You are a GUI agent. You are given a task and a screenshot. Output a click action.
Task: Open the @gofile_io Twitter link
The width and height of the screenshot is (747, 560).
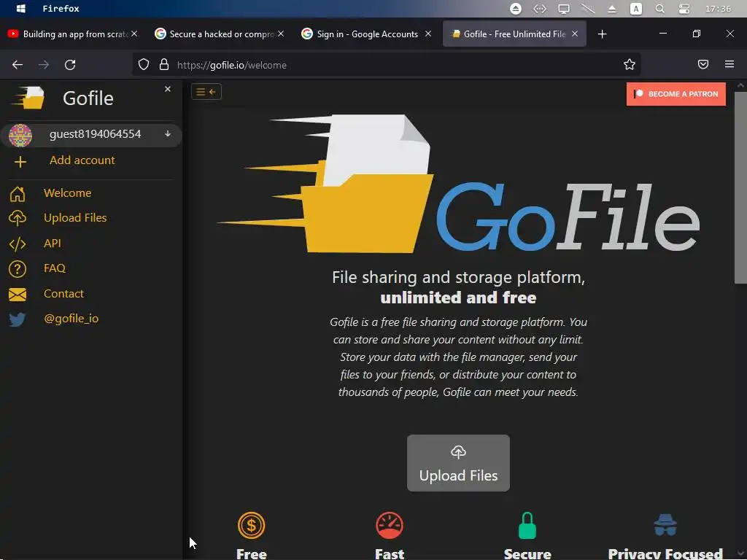coord(71,319)
